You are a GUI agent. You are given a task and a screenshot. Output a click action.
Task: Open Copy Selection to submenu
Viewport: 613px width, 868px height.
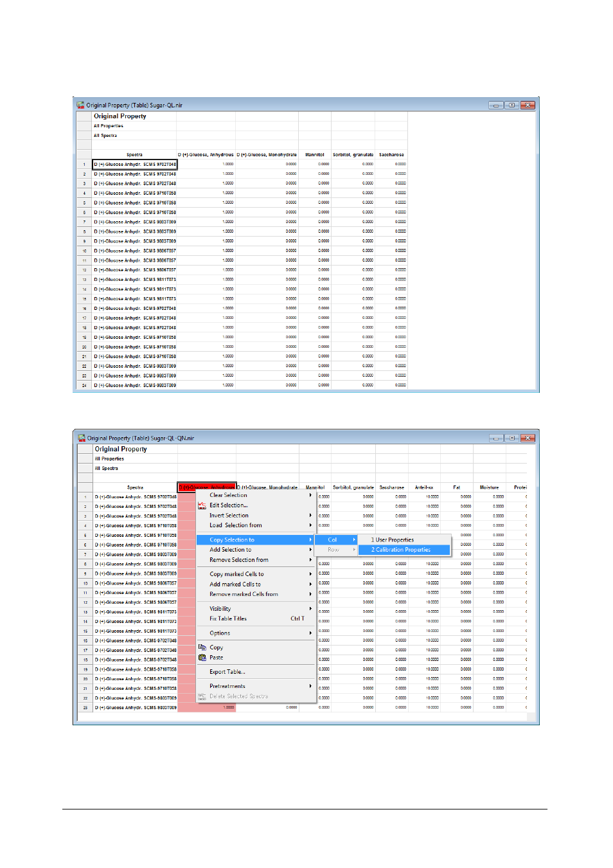click(256, 540)
